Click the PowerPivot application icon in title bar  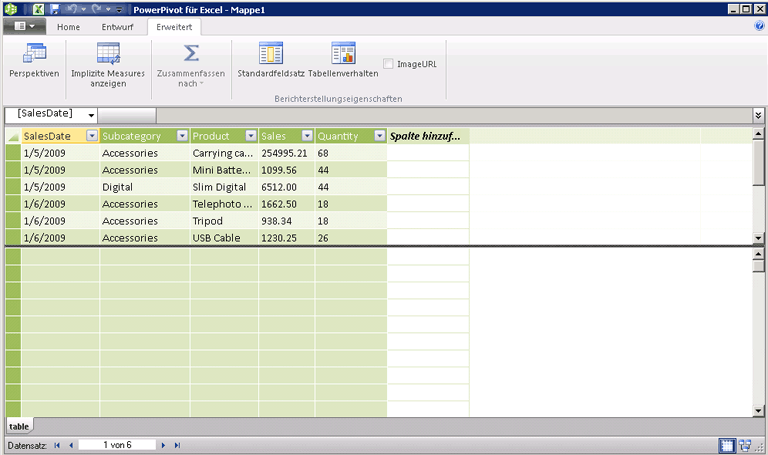click(10, 9)
